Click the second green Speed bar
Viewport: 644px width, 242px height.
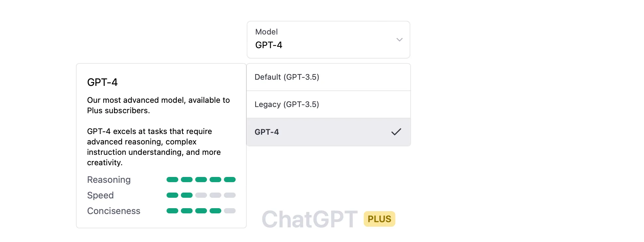point(187,195)
